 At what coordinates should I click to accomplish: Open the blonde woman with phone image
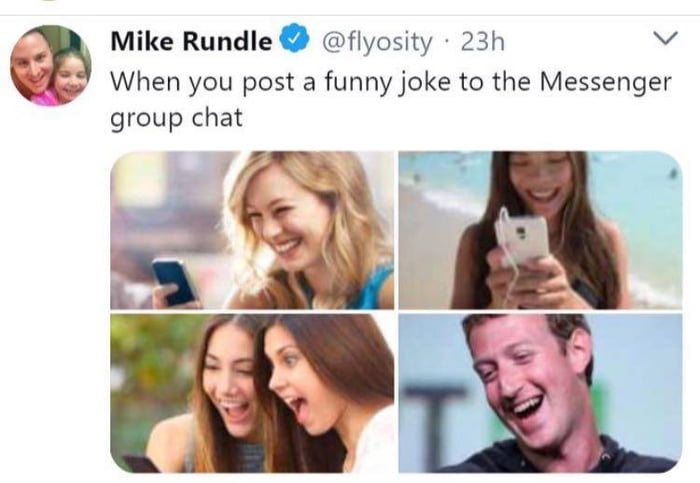coord(252,230)
